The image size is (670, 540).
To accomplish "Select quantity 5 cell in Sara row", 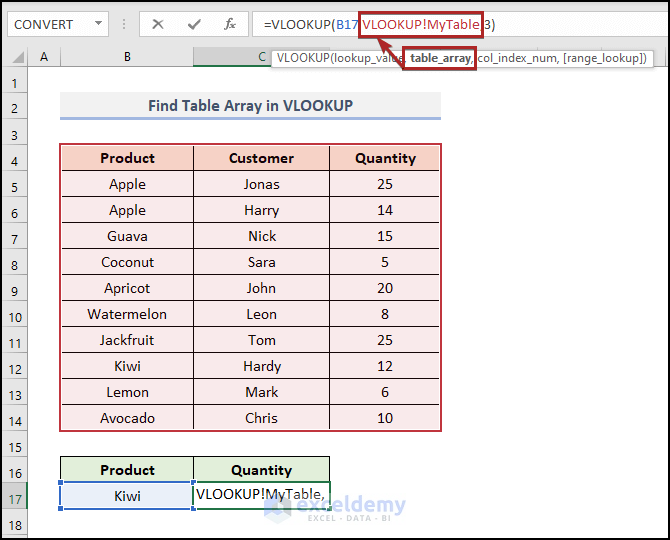I will click(x=385, y=262).
